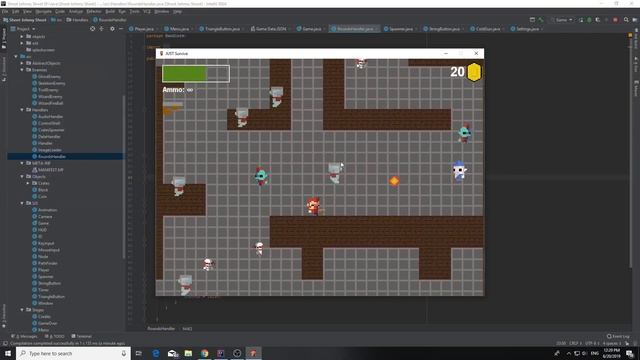Screen dimensions: 640x360
Task: Open the Refactor menu
Action: coord(94,11)
